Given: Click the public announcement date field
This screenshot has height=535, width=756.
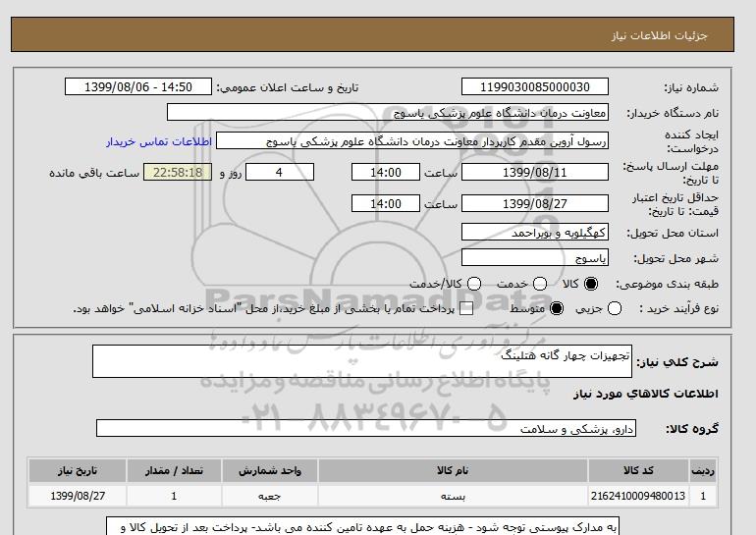Looking at the screenshot, I should pyautogui.click(x=138, y=86).
